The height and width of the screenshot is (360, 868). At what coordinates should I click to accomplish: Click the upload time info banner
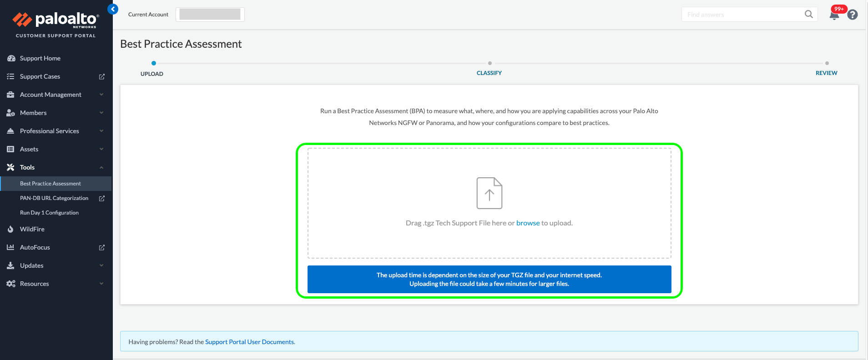[x=490, y=279]
